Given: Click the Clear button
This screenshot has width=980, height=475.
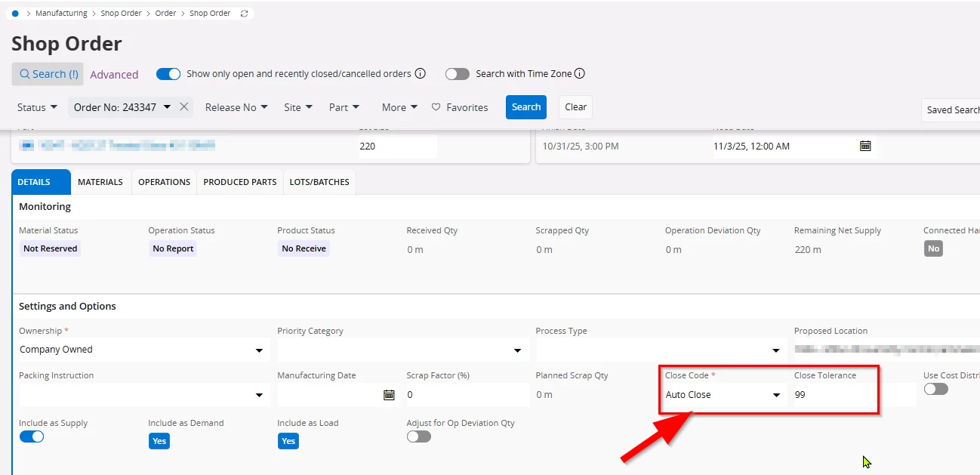Looking at the screenshot, I should tap(575, 107).
